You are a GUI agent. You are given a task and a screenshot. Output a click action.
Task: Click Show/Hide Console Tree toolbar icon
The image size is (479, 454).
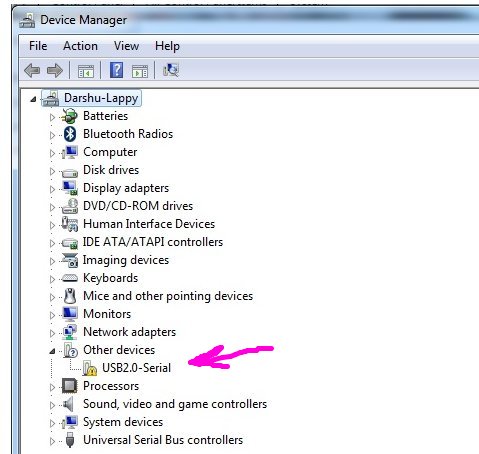tap(86, 71)
